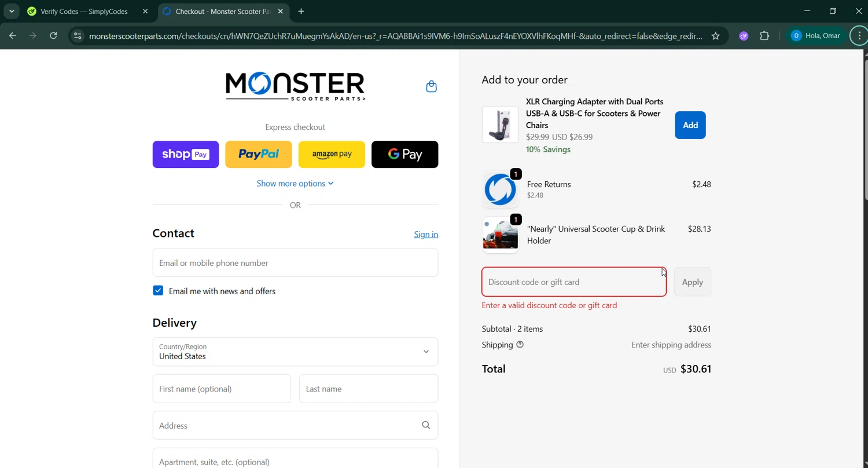
Task: Pay with Shop Pay
Action: tap(186, 154)
